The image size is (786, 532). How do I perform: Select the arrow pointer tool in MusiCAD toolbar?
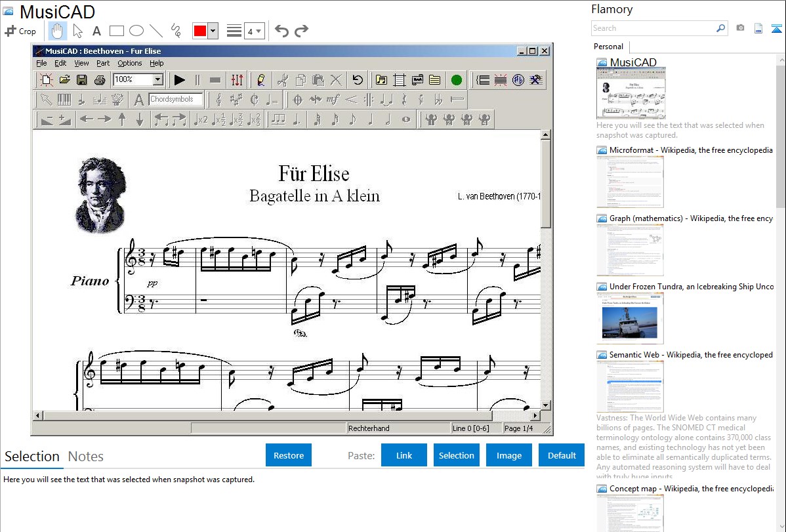[x=46, y=99]
